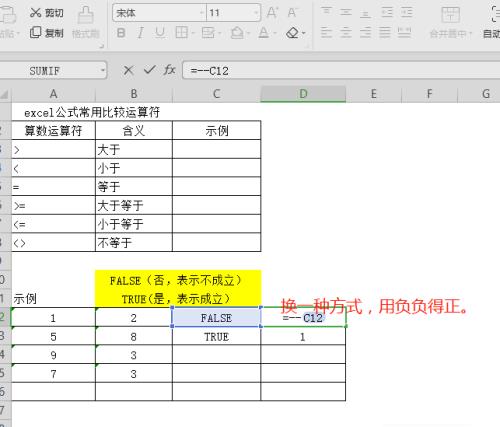This screenshot has height=427, width=500.
Task: Open the font name dropdown showing 宋体
Action: coord(202,13)
